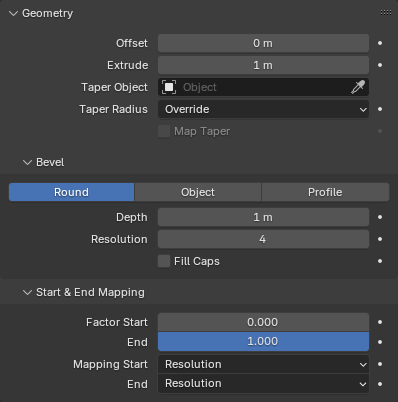Select Round bevel mode
Viewport: 398px width, 402px height.
(71, 192)
